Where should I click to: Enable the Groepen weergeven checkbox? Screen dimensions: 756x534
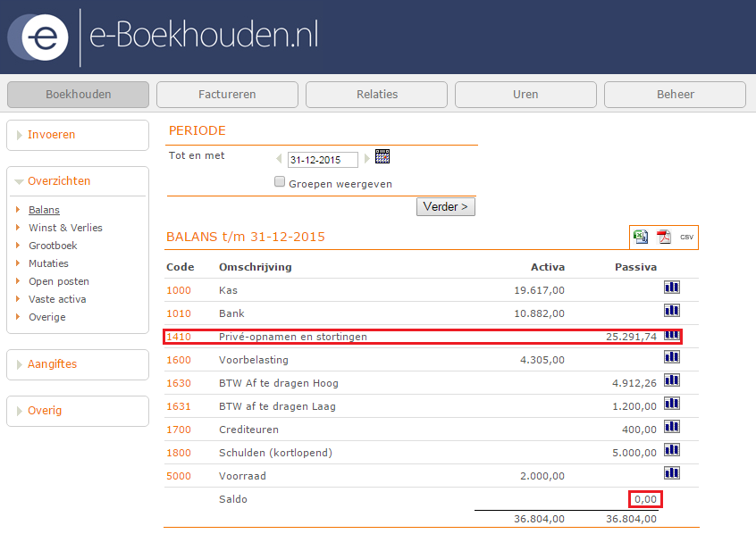tap(279, 180)
